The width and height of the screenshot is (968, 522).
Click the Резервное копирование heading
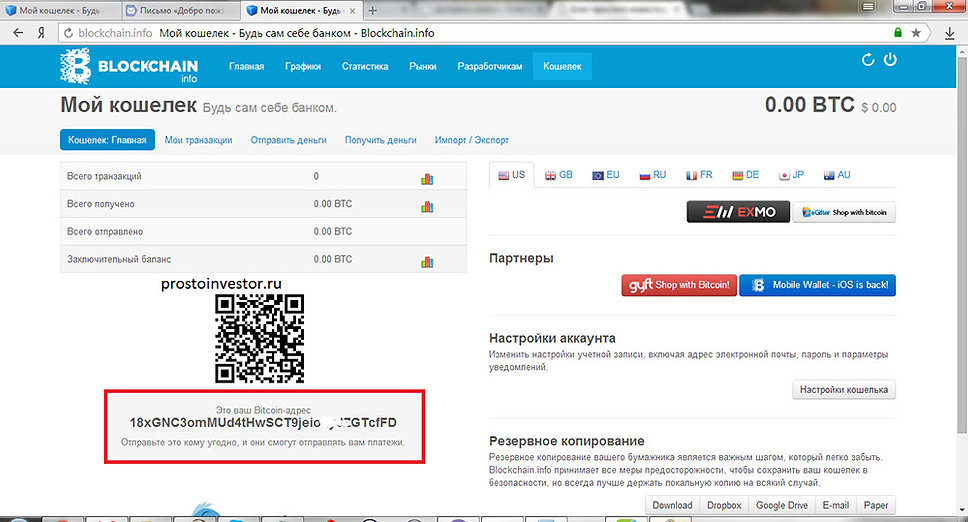pos(567,441)
